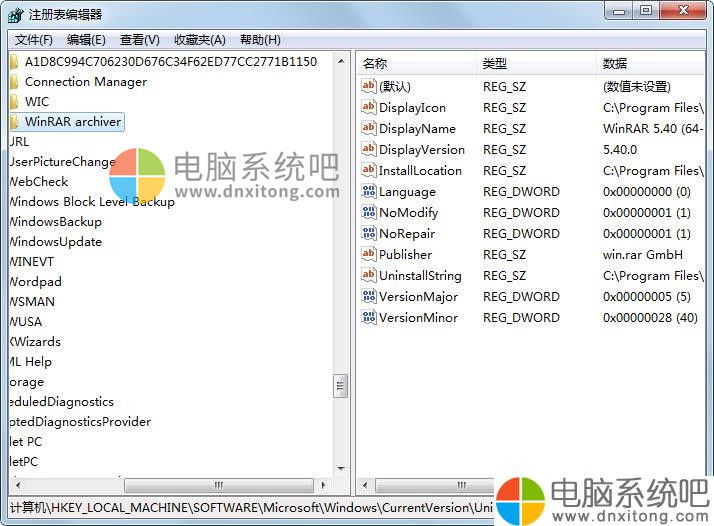
Task: Click the folder icon beside WIC
Action: pos(14,102)
